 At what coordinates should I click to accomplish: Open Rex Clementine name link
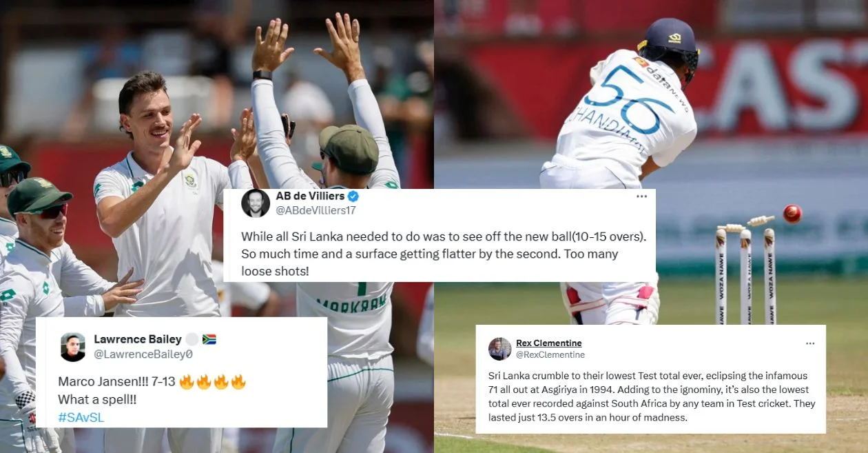549,343
